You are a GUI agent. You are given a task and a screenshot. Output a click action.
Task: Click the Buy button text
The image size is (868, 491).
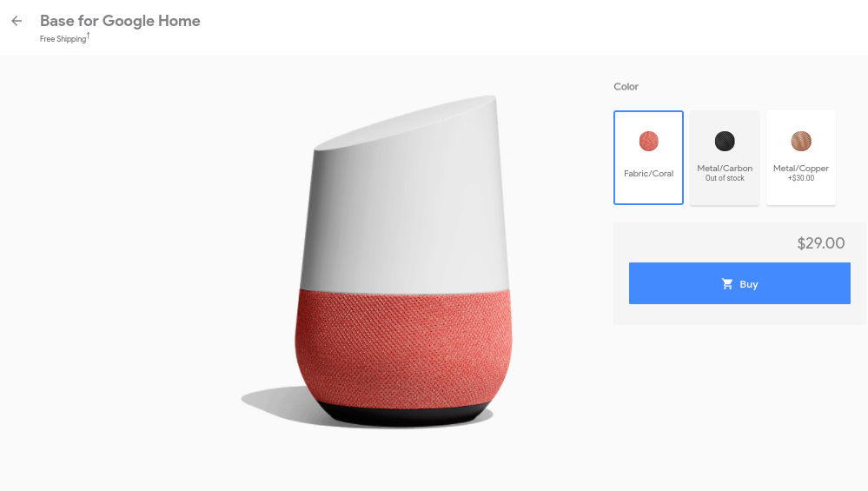click(x=748, y=284)
